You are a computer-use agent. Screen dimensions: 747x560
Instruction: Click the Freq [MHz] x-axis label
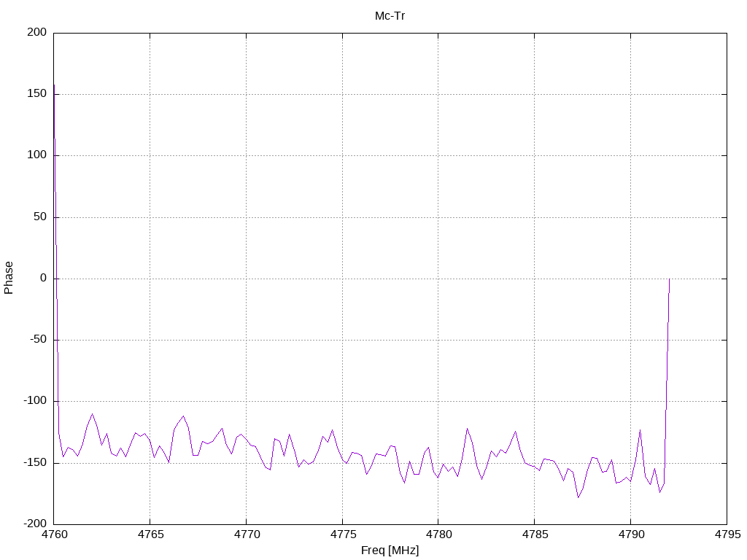390,551
